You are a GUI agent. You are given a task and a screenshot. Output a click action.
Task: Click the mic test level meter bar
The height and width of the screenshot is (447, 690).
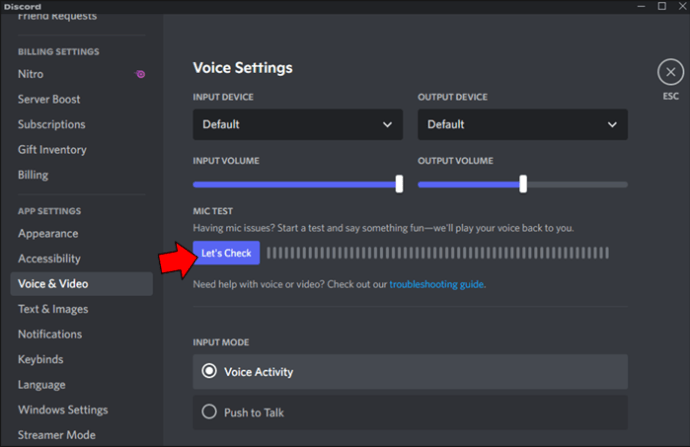coord(438,253)
